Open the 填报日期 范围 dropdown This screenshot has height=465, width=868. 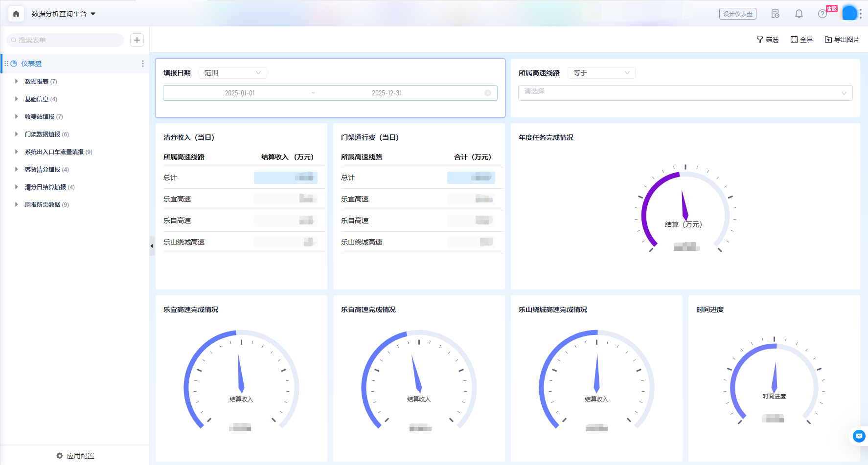(232, 73)
